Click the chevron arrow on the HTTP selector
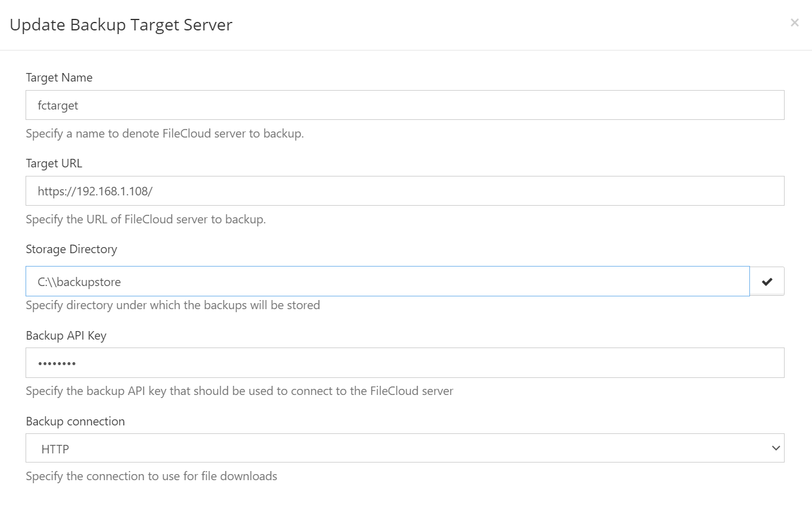Viewport: 812px width, 510px height. coord(776,449)
